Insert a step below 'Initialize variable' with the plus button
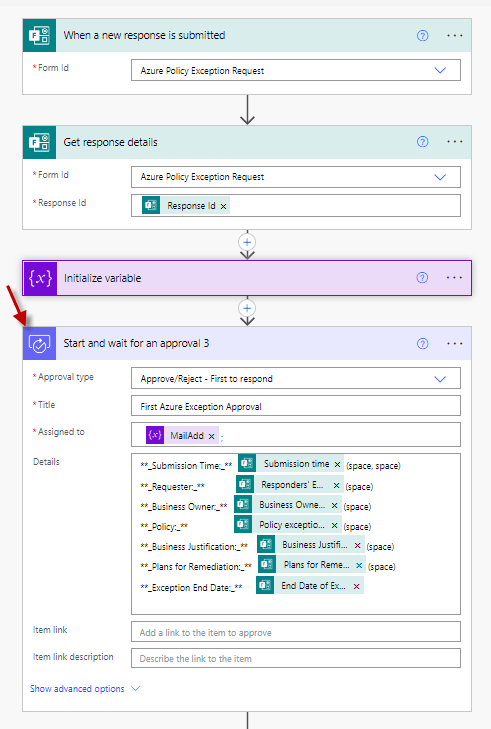Screen dimensions: 491x729 point(247,308)
